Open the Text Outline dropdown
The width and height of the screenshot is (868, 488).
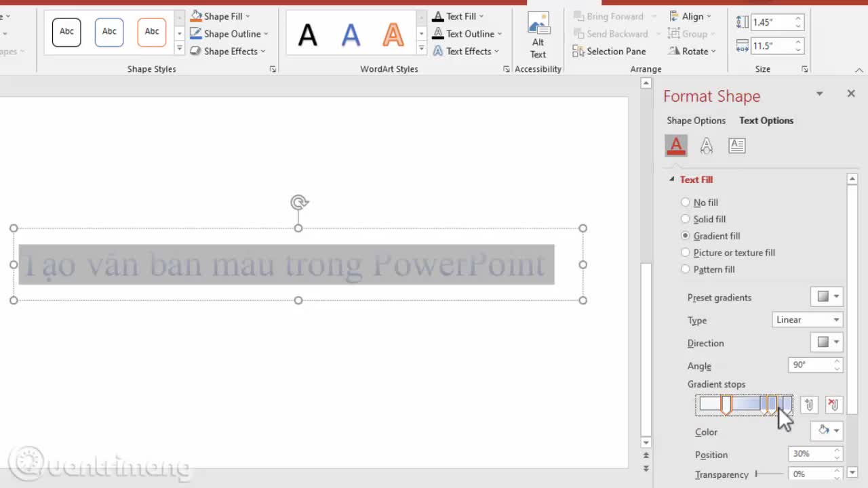click(467, 34)
